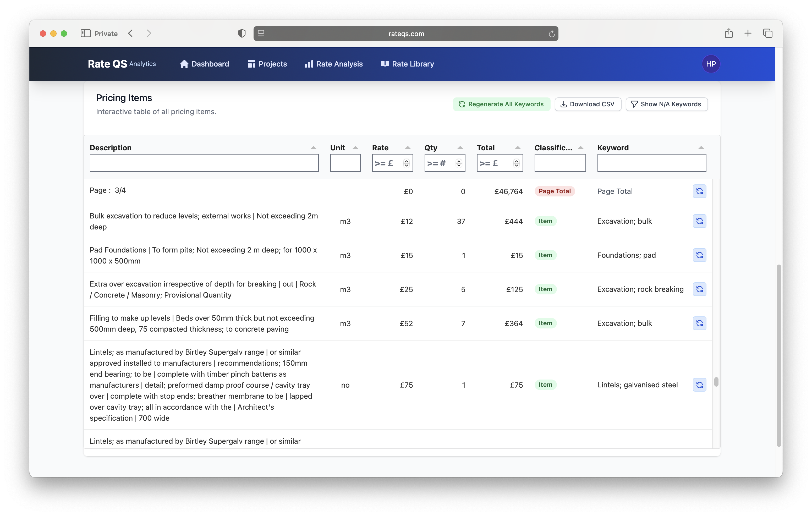
Task: Focus the Keyword filter field
Action: [651, 163]
